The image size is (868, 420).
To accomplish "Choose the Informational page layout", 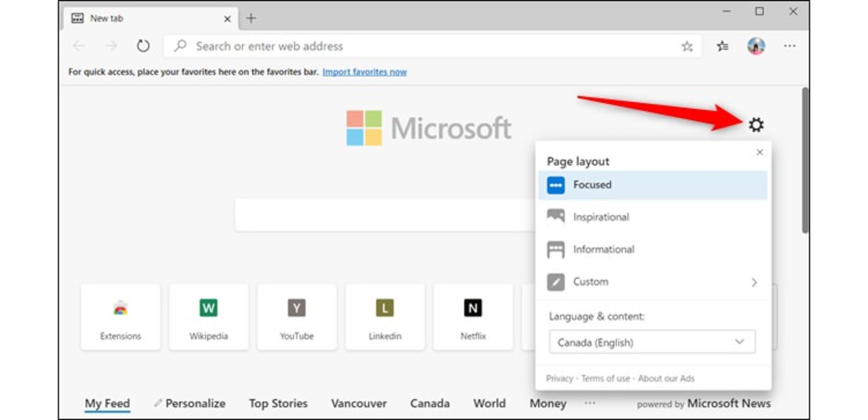I will (652, 250).
